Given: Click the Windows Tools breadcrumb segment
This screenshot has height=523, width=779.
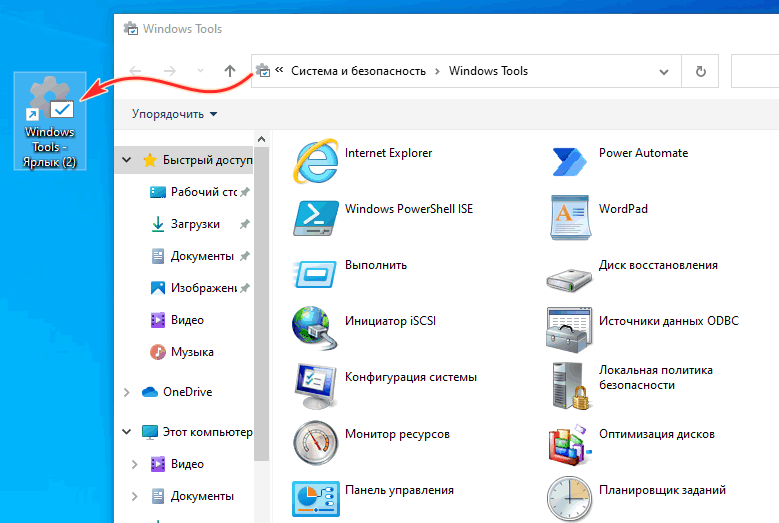Looking at the screenshot, I should [x=488, y=71].
